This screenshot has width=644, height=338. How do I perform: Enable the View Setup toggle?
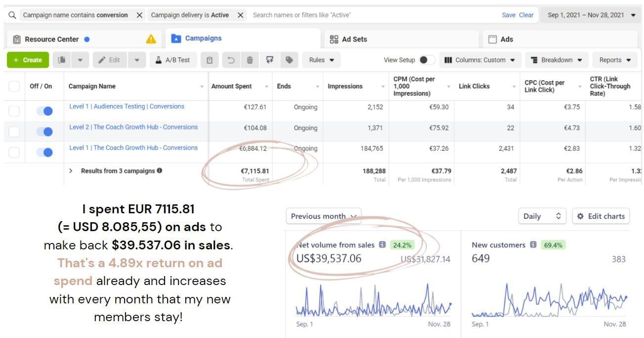426,60
